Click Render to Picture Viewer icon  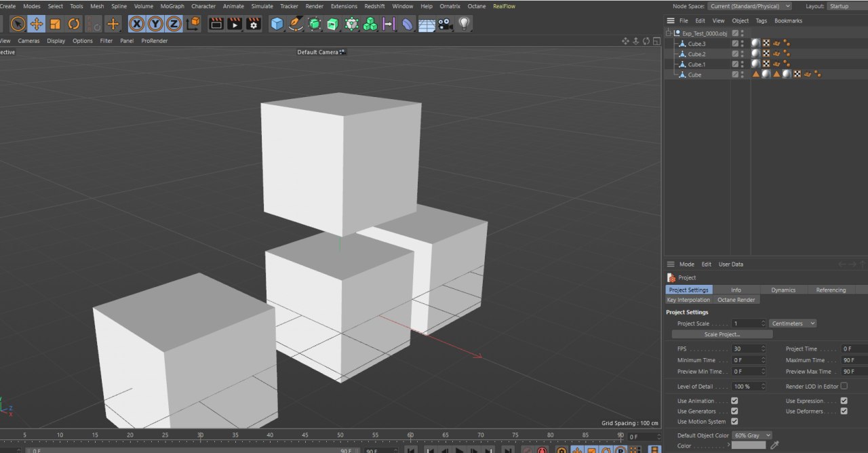click(235, 24)
